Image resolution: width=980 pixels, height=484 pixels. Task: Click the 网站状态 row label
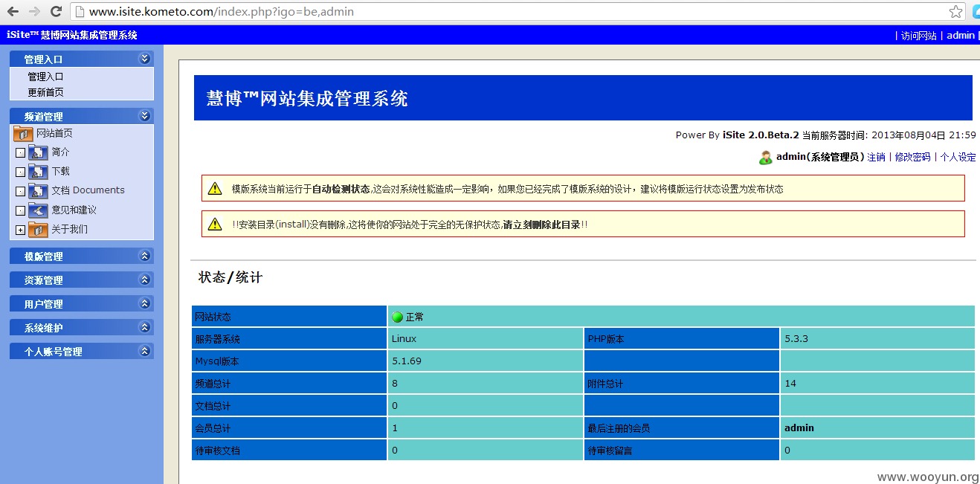click(x=213, y=317)
